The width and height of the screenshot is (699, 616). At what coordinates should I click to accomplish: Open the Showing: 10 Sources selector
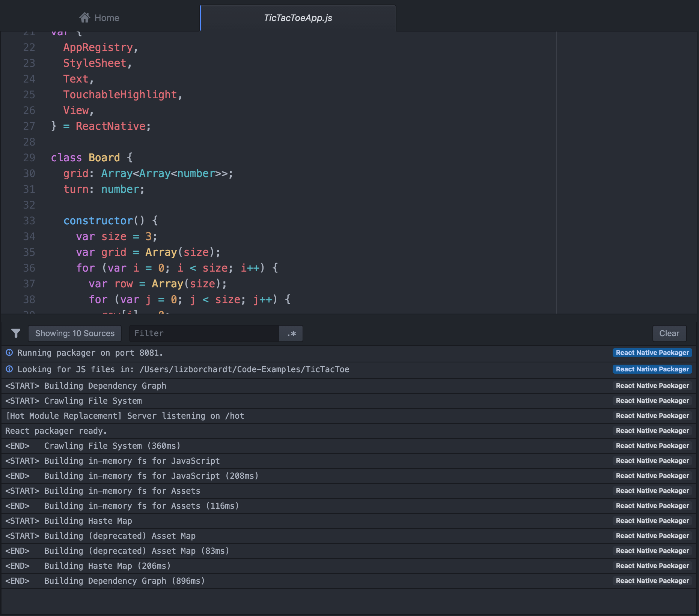pos(75,333)
